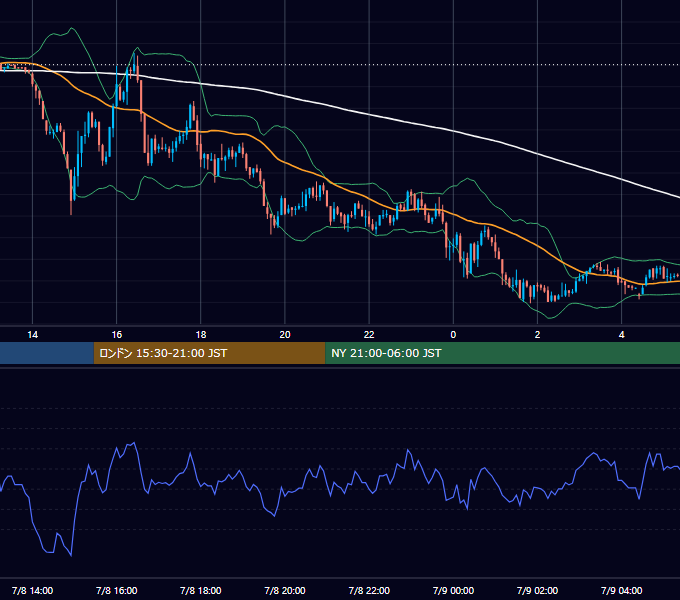Click the NY 21:00-06:00 JST session bar
Viewport: 680px width, 600px height.
tap(503, 353)
